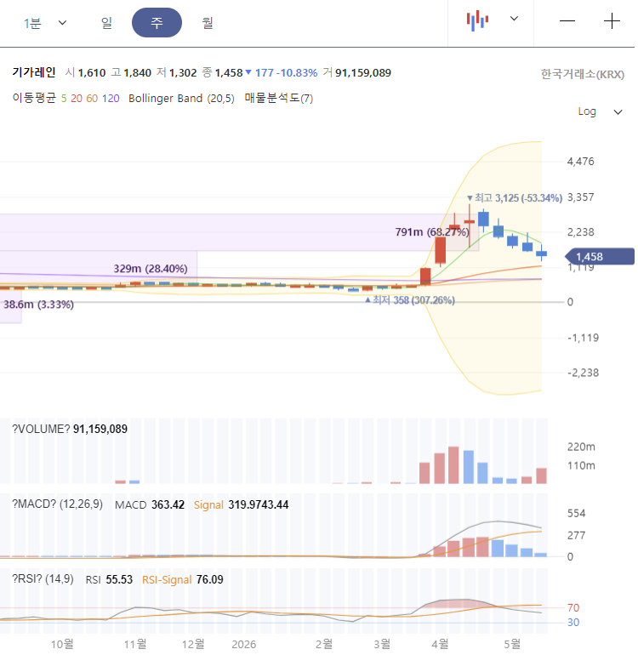The height and width of the screenshot is (672, 638).
Task: Click the 4월 date axis label
Action: [440, 644]
